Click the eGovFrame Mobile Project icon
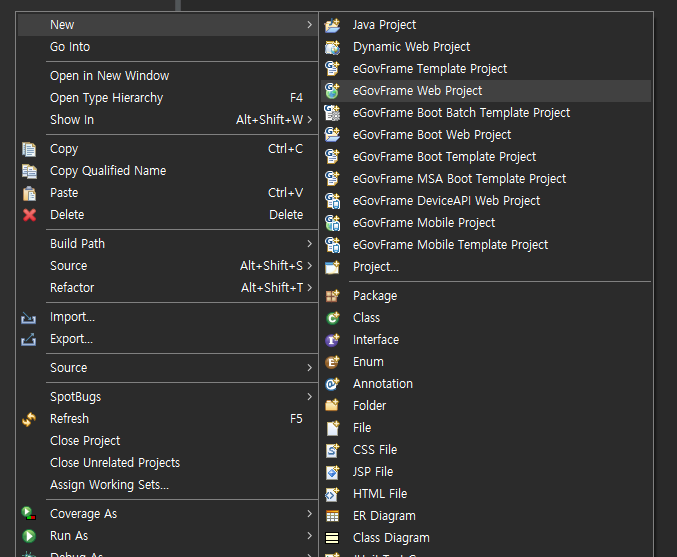Viewport: 677px width, 557px height. (x=332, y=223)
